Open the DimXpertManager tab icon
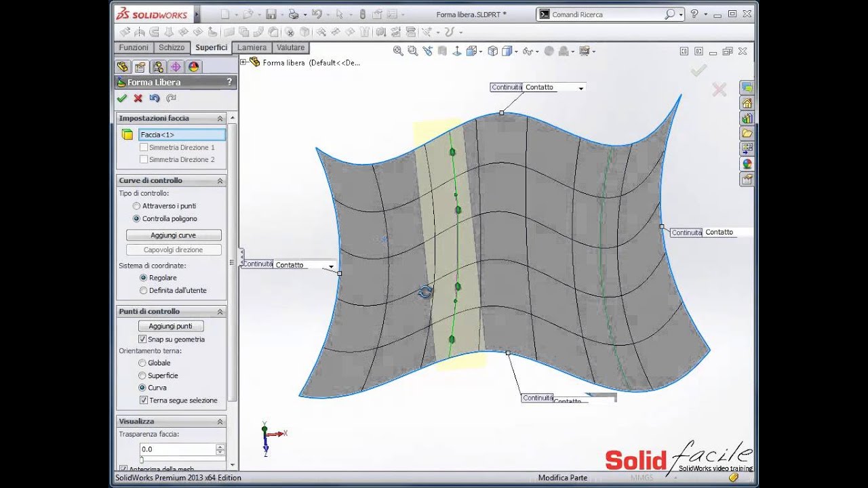 (x=176, y=66)
